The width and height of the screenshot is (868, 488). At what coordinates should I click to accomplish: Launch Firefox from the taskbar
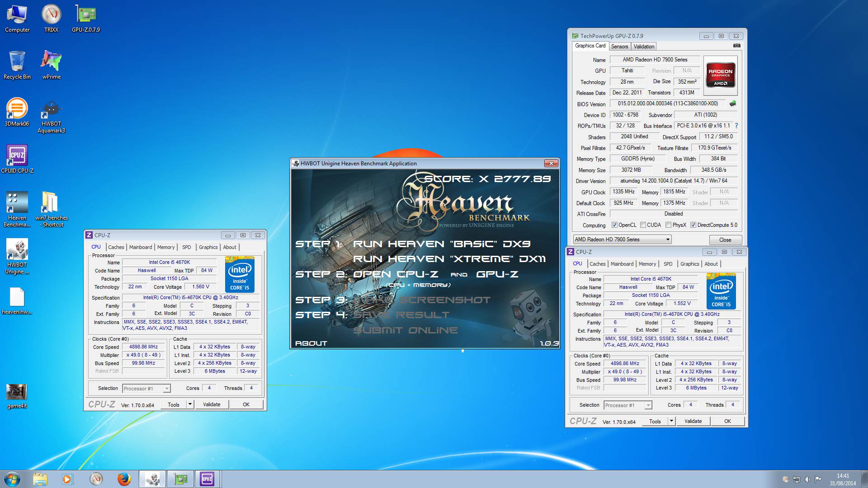(x=124, y=479)
